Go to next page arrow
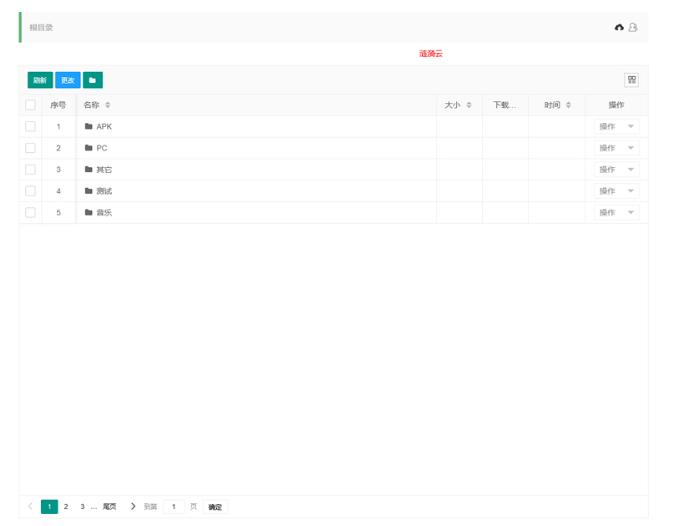Screen dimensions: 685x526 (133, 507)
